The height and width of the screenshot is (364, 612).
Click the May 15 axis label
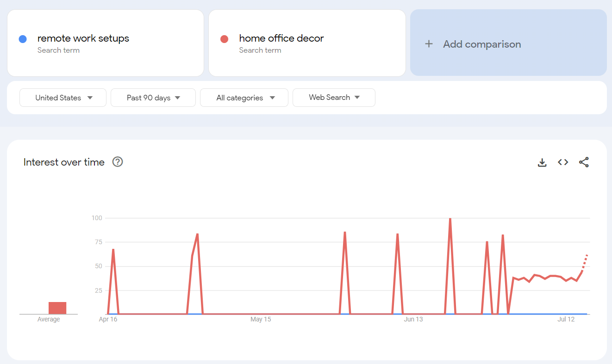[x=261, y=320]
